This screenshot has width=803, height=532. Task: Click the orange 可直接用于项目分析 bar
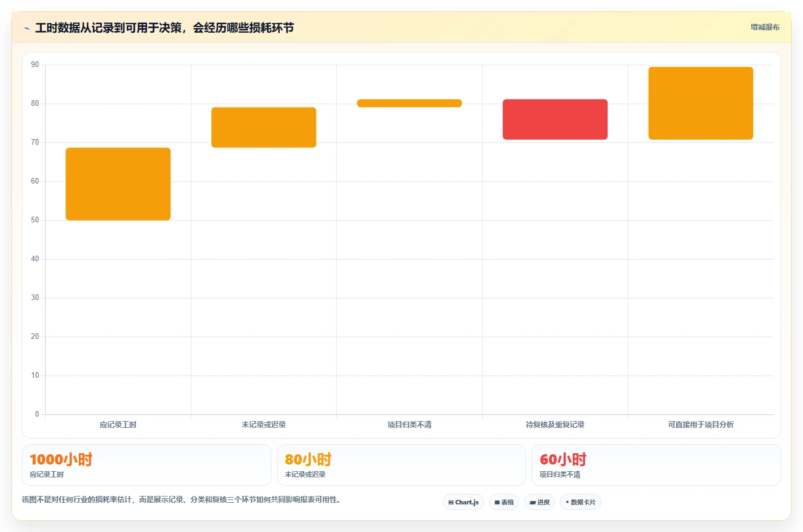coord(701,103)
